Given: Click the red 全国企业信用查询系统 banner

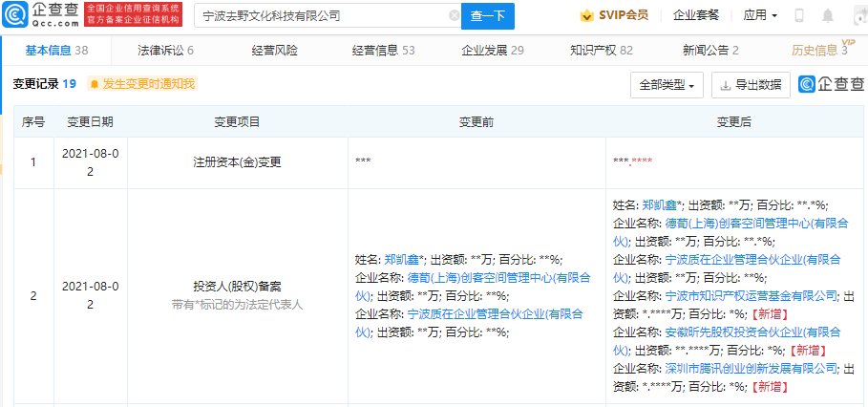Looking at the screenshot, I should pyautogui.click(x=134, y=15).
